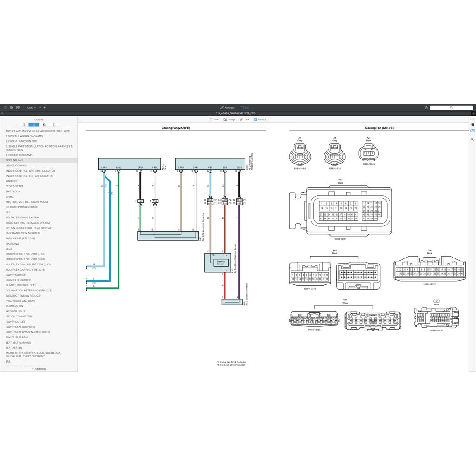
Task: Keep the outline view tab selected
Action: click(33, 125)
